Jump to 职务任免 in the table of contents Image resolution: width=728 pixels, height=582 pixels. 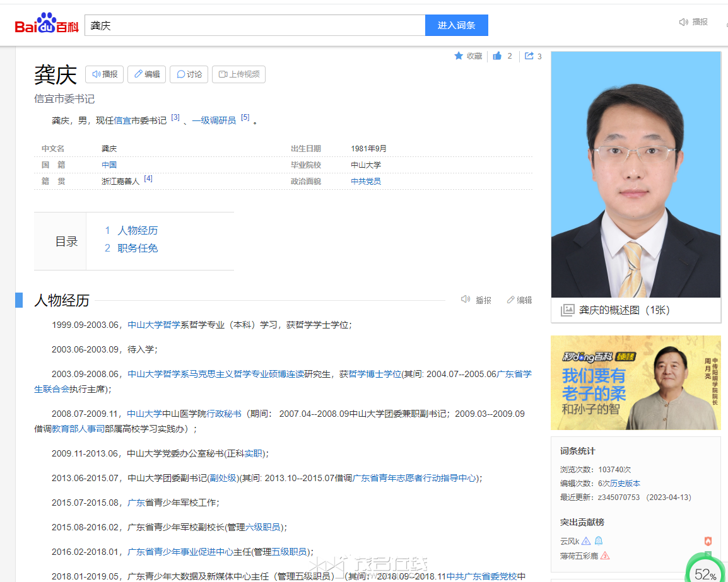138,248
